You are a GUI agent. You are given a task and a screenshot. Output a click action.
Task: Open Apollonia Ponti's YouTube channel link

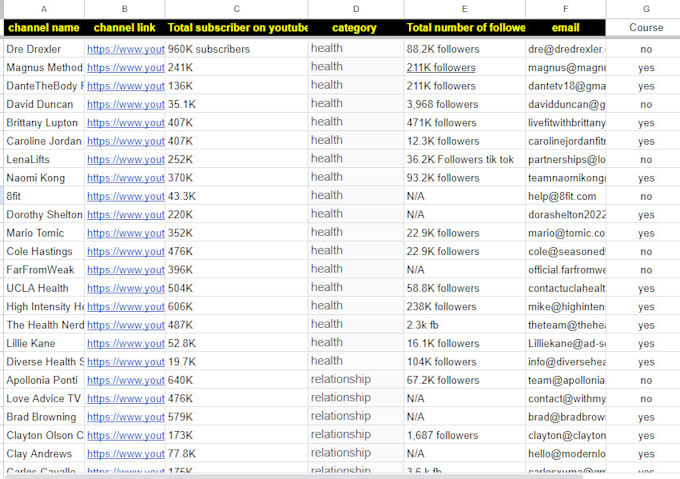click(126, 380)
